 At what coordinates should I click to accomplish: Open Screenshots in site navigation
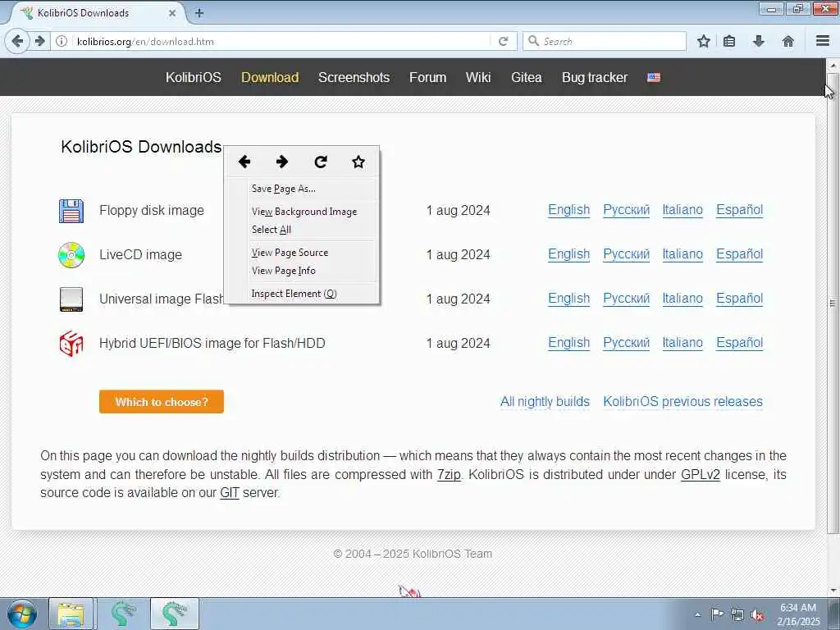point(354,78)
